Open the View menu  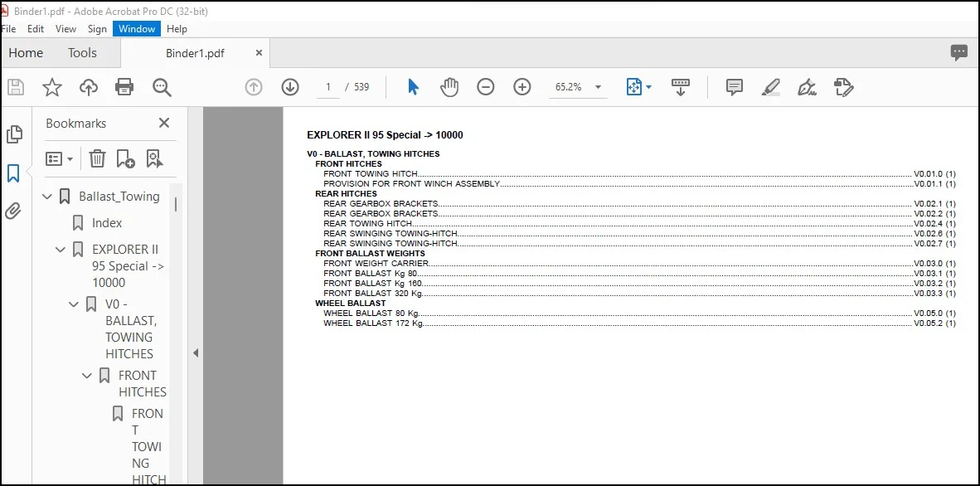[65, 29]
